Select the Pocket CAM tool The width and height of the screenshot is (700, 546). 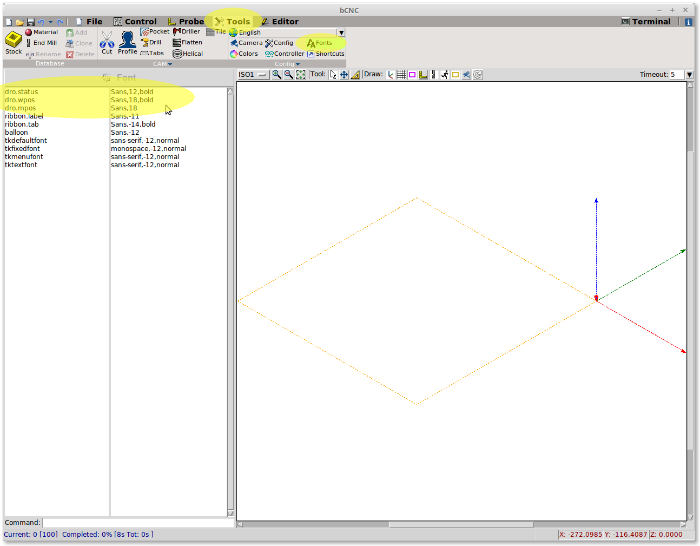pos(155,32)
